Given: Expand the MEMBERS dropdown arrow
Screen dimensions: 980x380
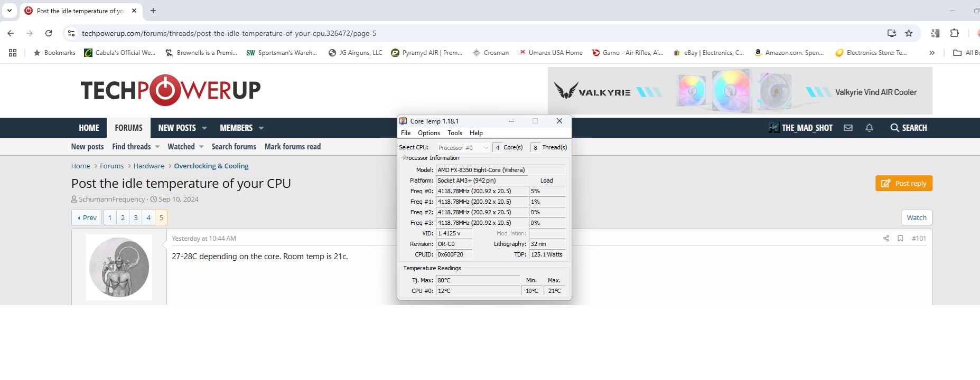Looking at the screenshot, I should (x=261, y=128).
